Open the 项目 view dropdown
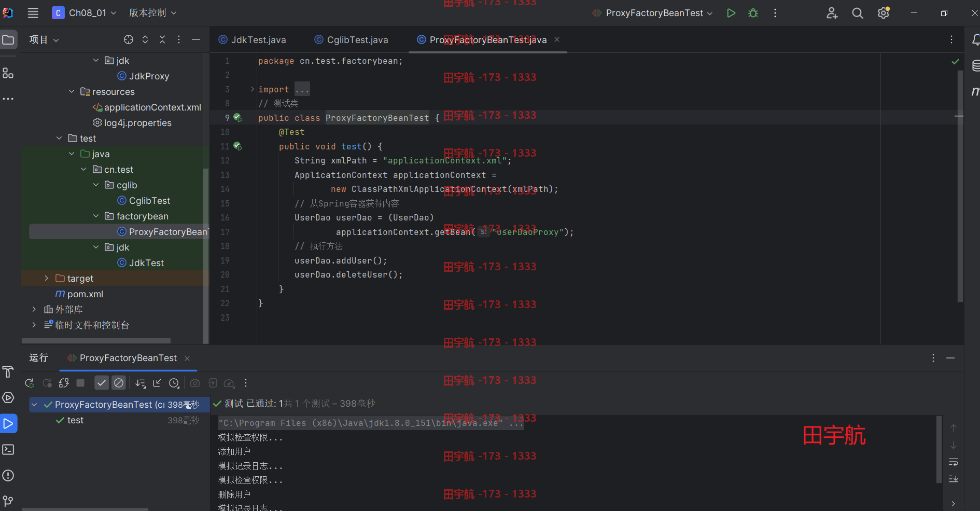The height and width of the screenshot is (511, 980). tap(44, 39)
